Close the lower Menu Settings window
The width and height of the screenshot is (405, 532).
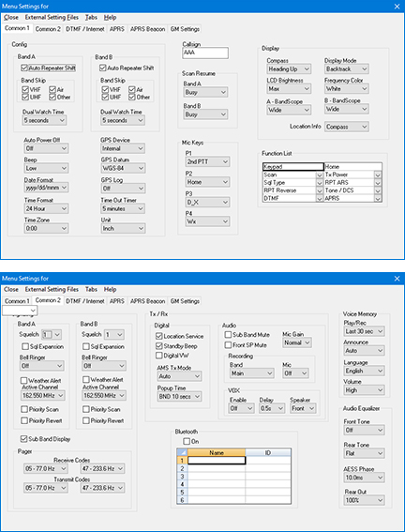coord(397,279)
